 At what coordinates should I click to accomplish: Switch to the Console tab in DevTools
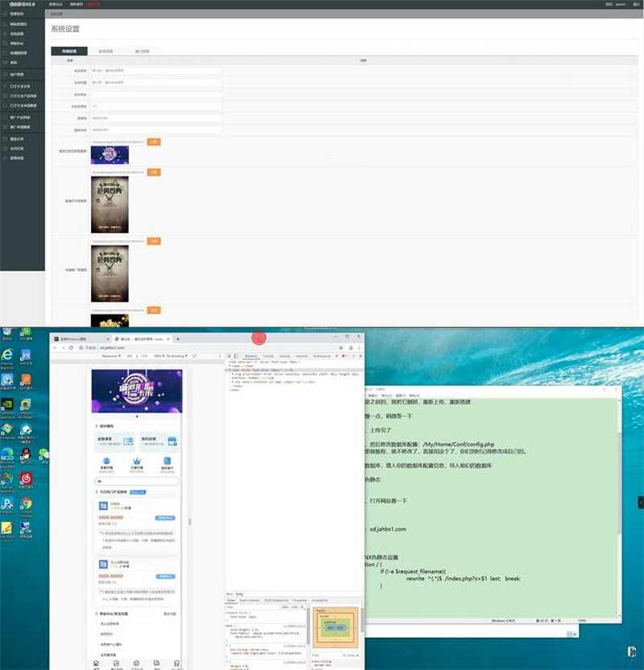click(268, 356)
